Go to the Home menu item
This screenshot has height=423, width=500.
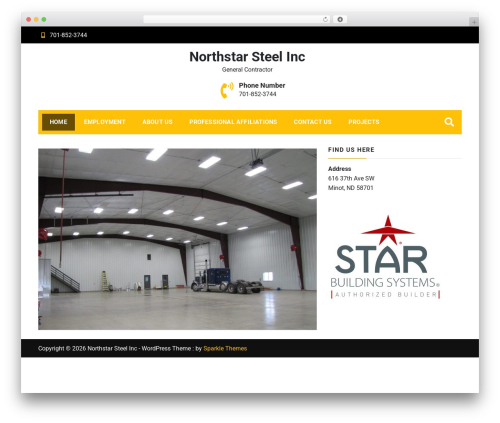[x=58, y=122]
